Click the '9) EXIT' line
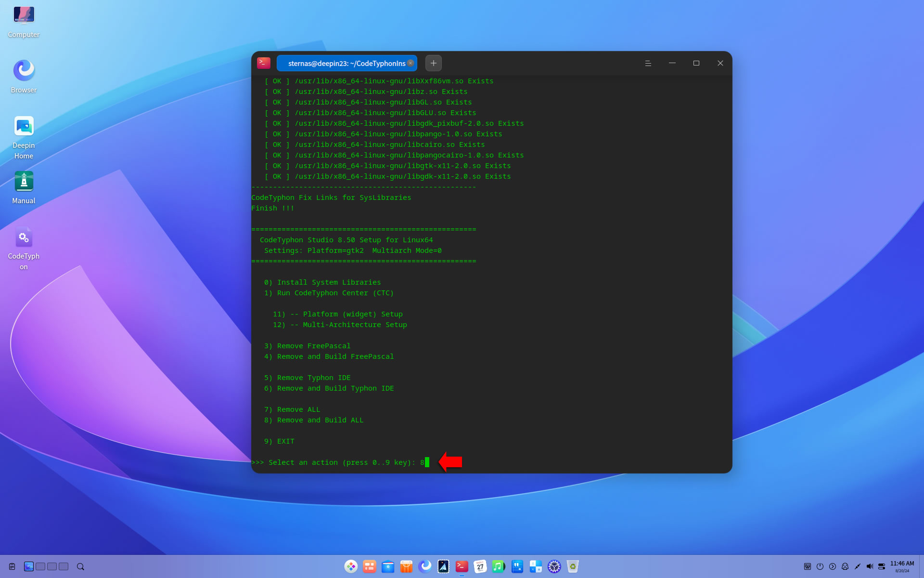The width and height of the screenshot is (924, 578). [279, 441]
